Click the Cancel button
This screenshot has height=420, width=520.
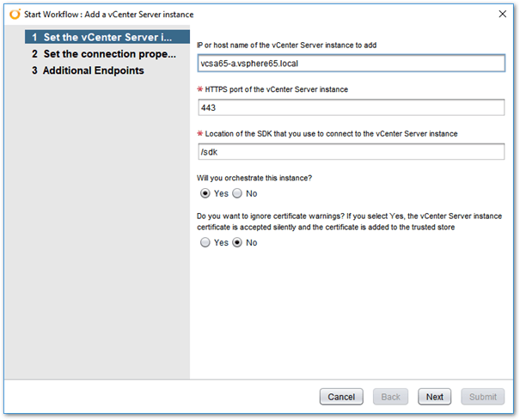point(341,397)
